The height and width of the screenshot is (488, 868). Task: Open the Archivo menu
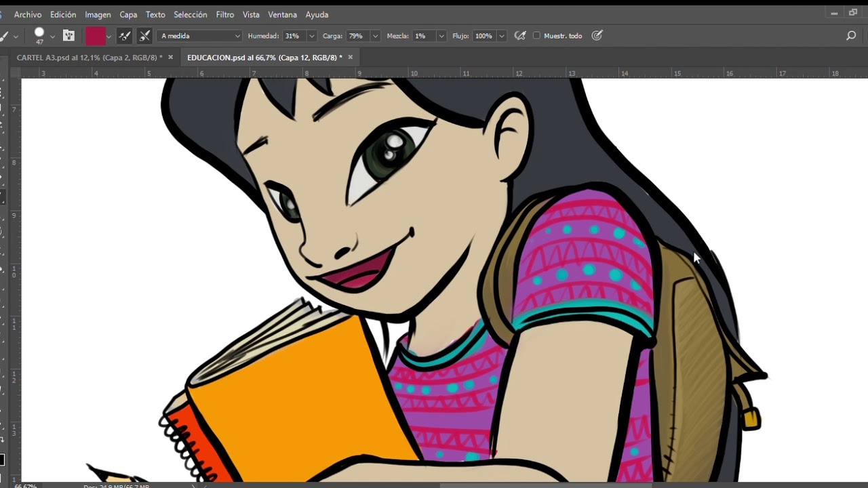coord(28,14)
